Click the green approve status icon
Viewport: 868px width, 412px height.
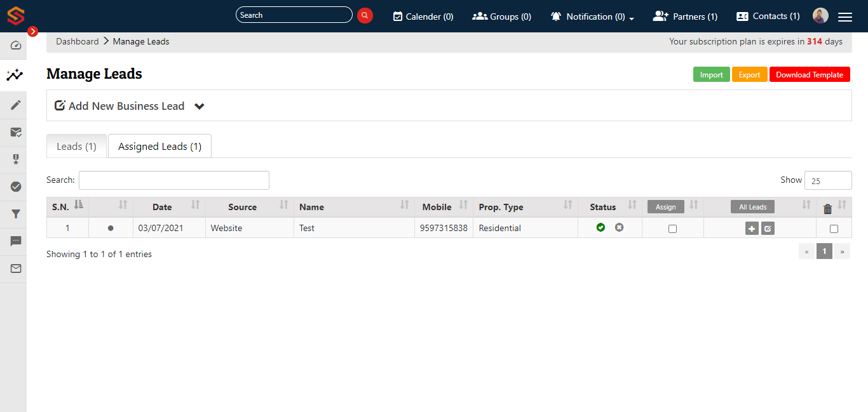tap(600, 227)
